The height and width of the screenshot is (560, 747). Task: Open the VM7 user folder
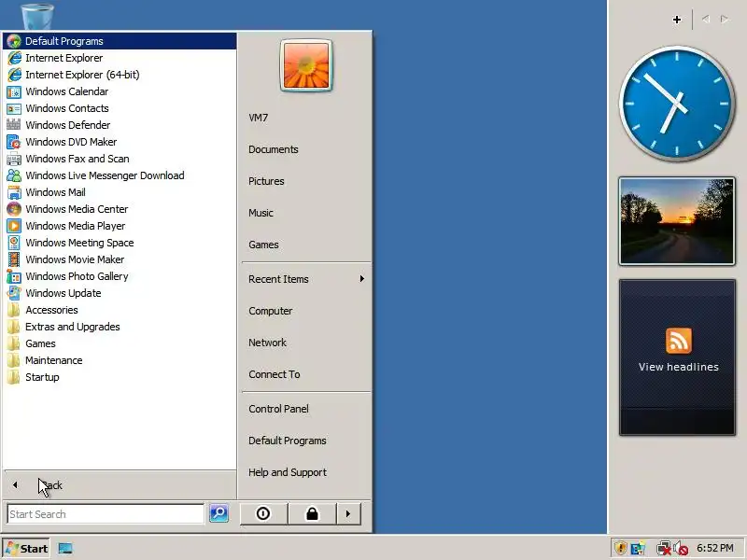click(x=305, y=118)
